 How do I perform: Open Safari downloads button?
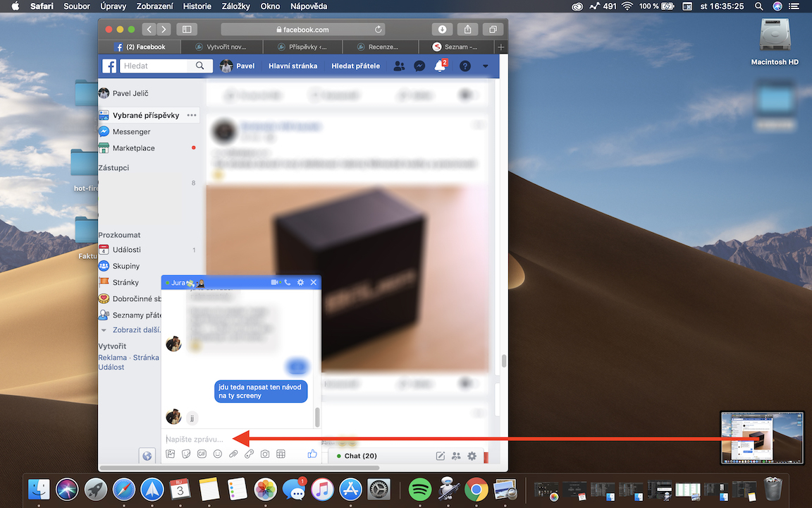(x=442, y=30)
